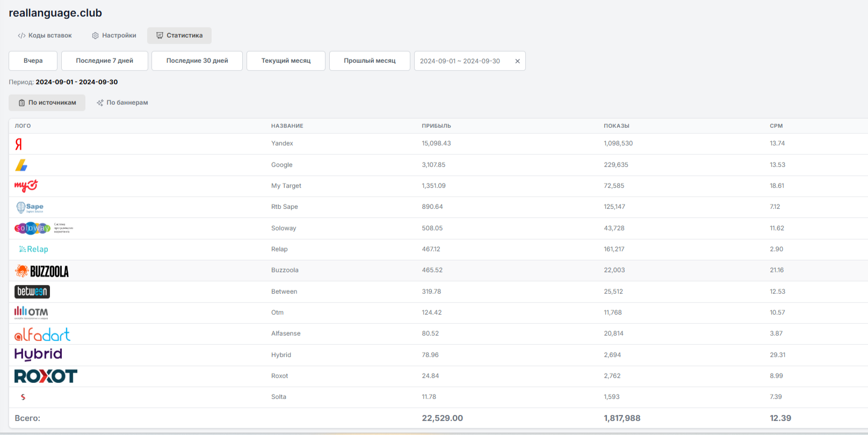868x435 pixels.
Task: Click Buzzoola CPM value 21.16
Action: (x=777, y=270)
